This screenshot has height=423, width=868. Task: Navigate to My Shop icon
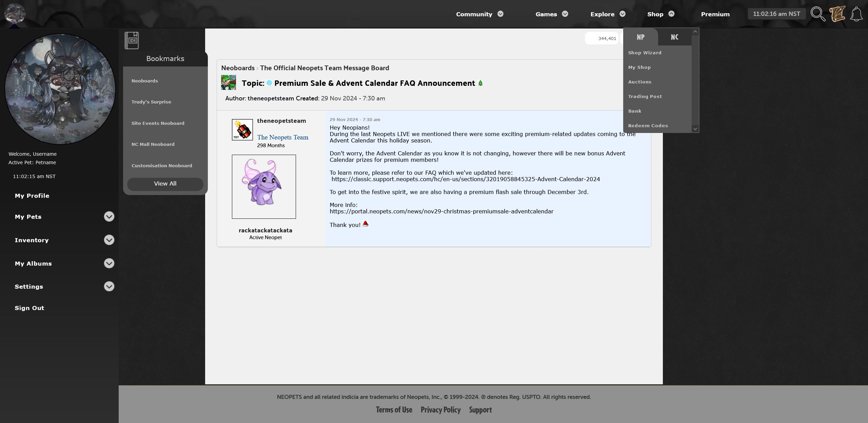[x=639, y=67]
